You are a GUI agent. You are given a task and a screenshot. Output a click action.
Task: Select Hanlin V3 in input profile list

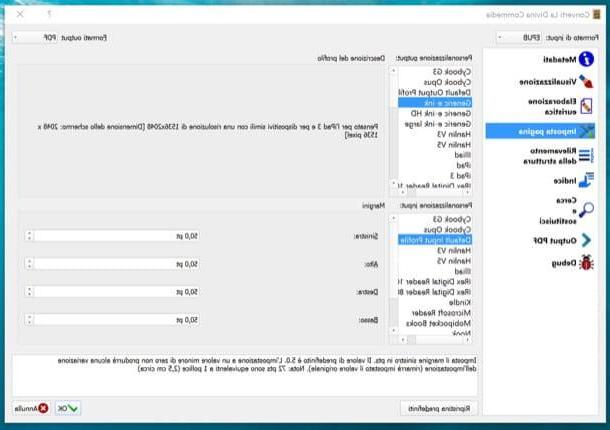(x=435, y=250)
